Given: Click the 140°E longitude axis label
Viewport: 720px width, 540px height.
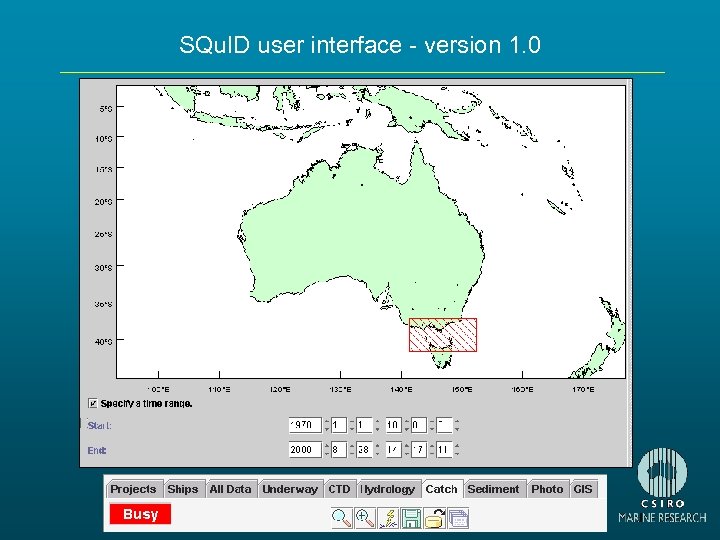Looking at the screenshot, I should tap(401, 389).
